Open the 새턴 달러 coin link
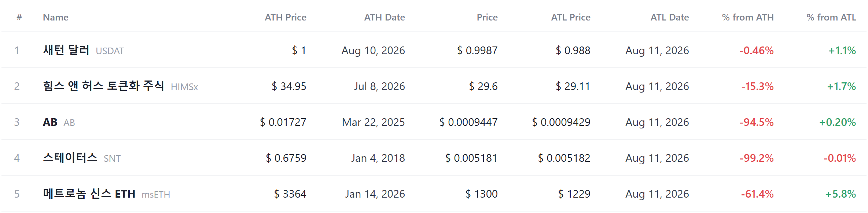868x213 pixels. coord(66,50)
